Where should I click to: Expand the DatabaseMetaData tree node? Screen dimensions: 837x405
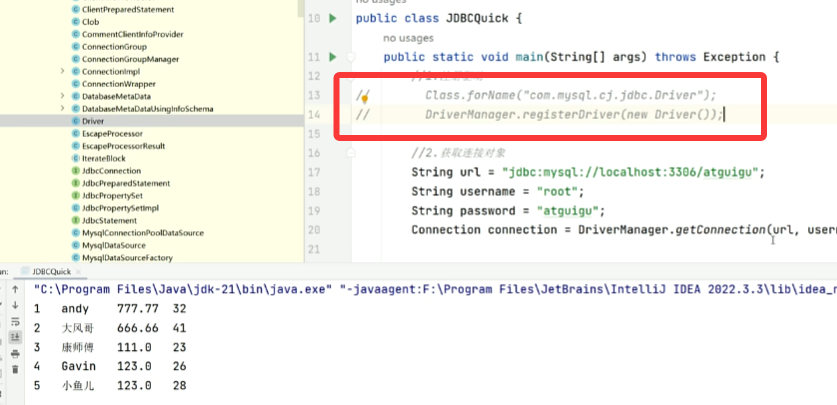62,96
